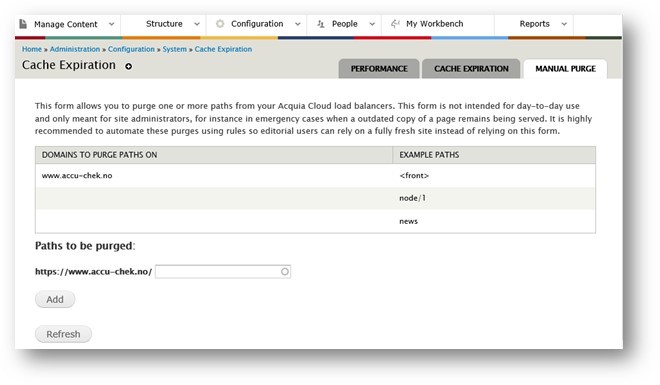Select the Manual Purge tab
This screenshot has width=660, height=385.
click(x=565, y=69)
